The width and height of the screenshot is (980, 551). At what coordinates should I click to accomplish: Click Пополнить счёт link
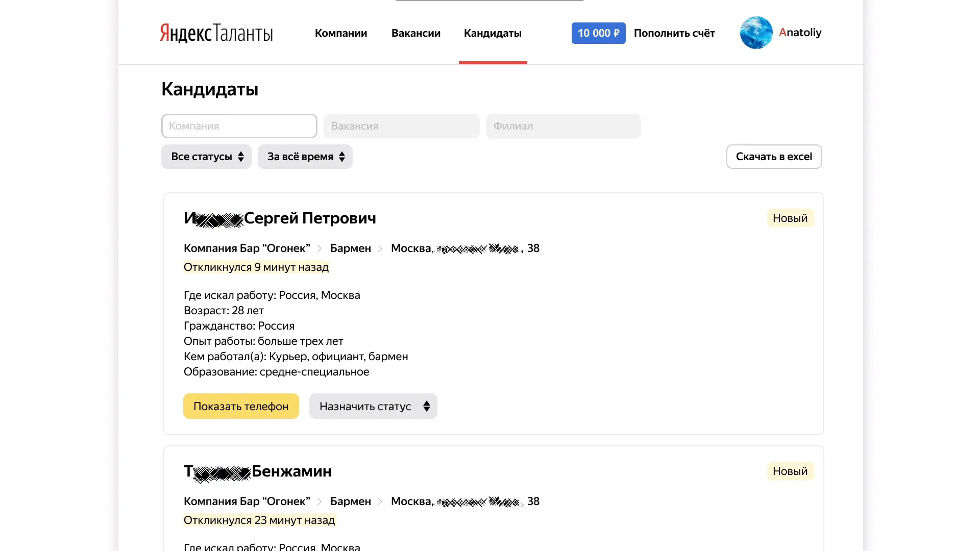(x=674, y=33)
